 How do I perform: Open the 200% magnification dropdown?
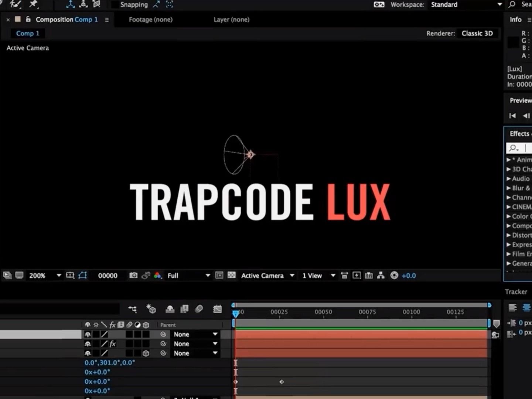pos(45,276)
